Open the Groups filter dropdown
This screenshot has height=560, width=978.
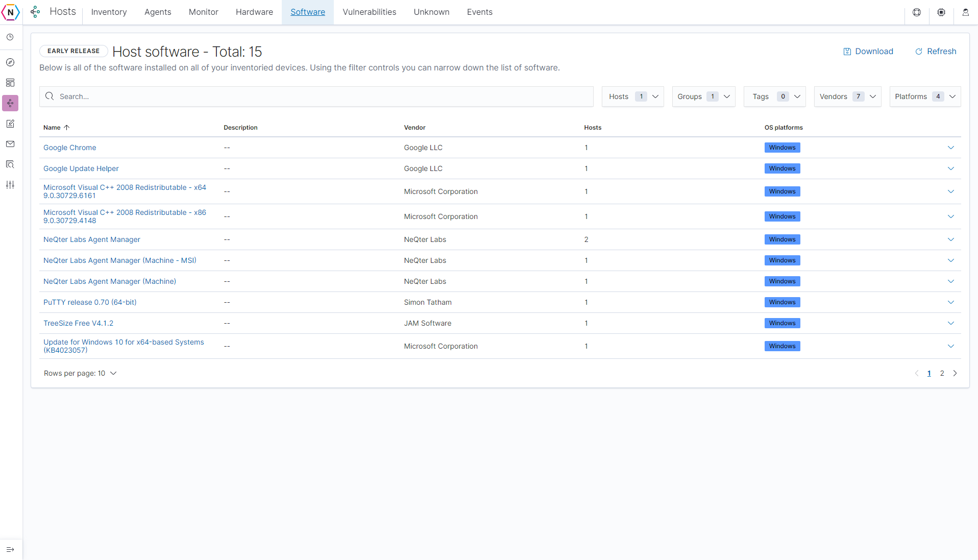coord(704,96)
